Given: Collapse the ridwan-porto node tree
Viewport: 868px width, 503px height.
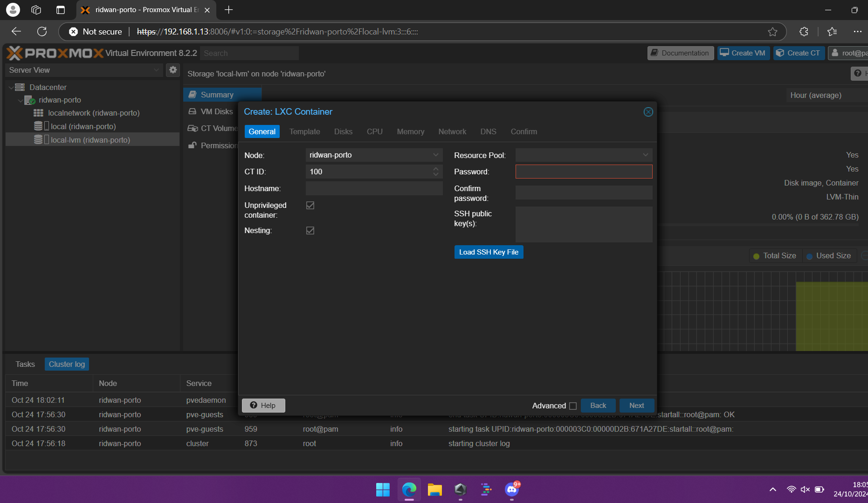Looking at the screenshot, I should pos(20,100).
